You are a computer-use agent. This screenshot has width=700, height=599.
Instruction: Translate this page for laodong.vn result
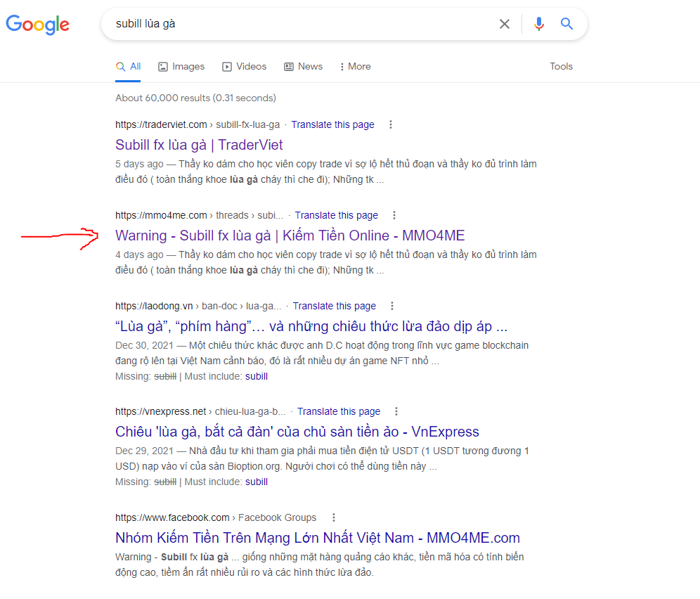(x=335, y=306)
